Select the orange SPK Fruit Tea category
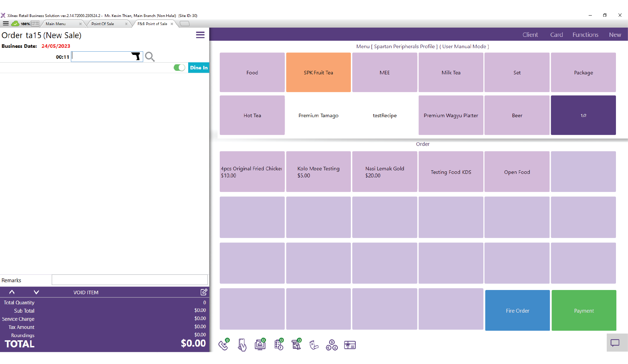This screenshot has height=364, width=628. 318,73
